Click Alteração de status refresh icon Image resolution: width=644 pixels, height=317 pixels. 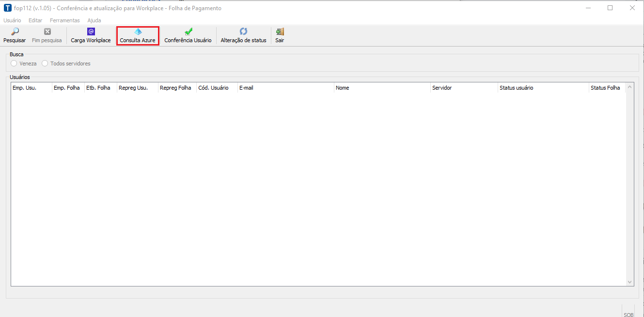243,32
